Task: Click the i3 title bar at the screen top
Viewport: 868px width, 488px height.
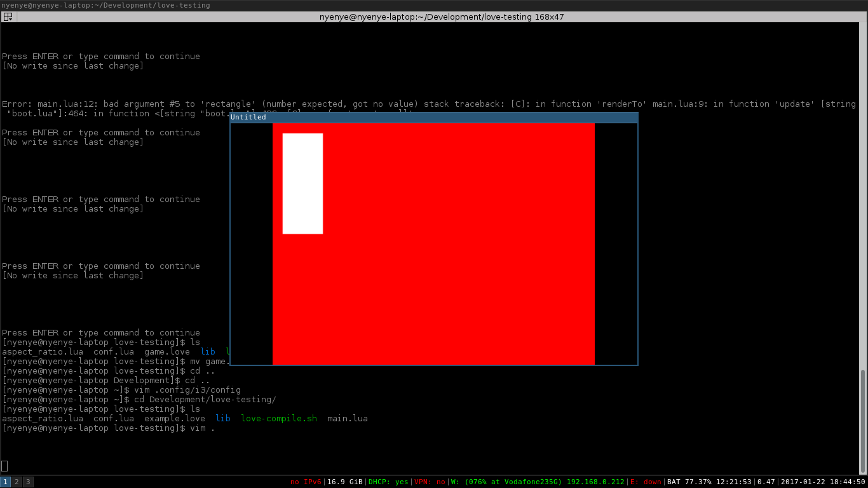Action: [434, 5]
